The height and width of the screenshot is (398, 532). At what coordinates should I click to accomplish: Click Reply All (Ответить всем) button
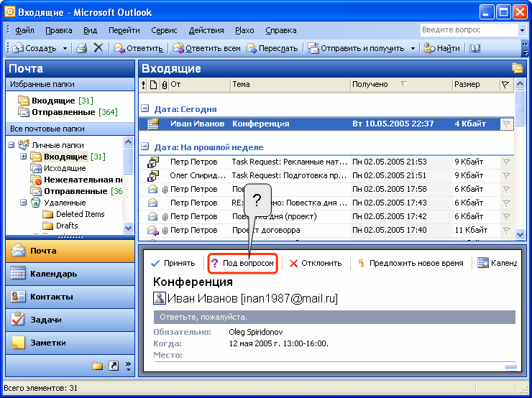206,48
